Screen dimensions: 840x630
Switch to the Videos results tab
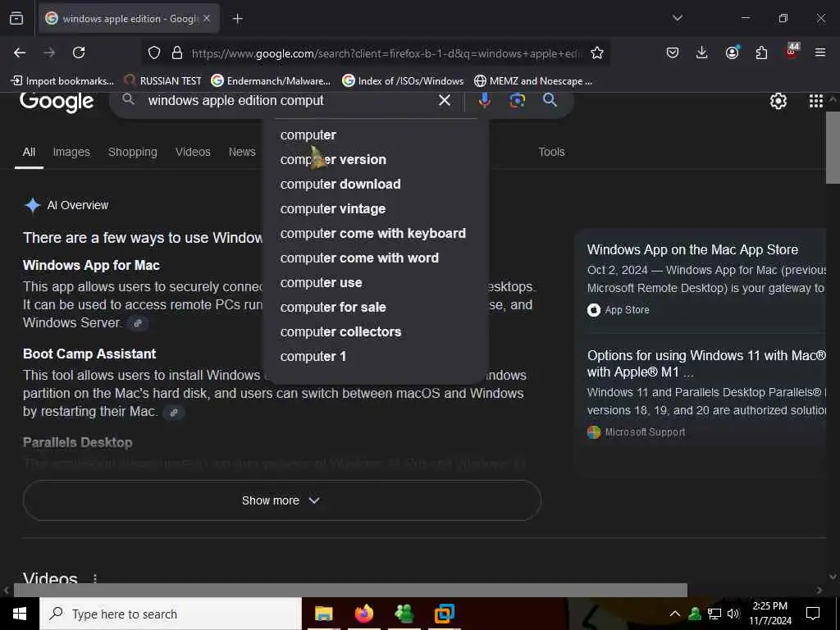click(193, 152)
